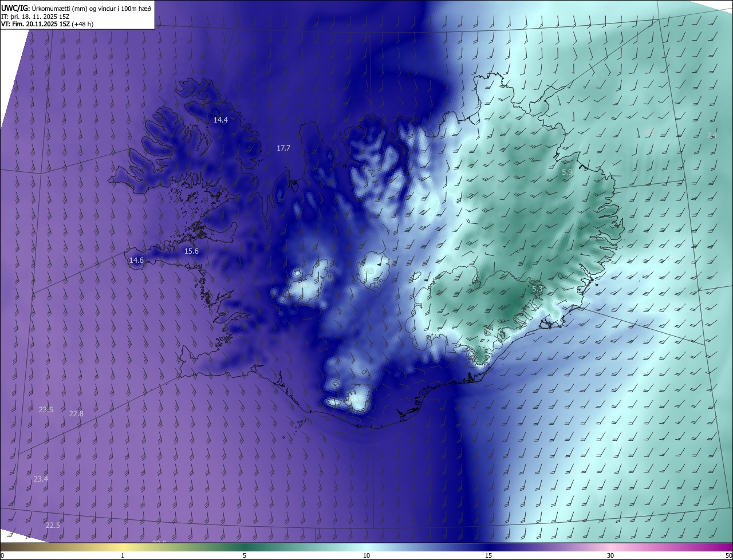Screen dimensions: 733x560
Task: Click the 0 tick on the color scale
Action: (x=2, y=556)
